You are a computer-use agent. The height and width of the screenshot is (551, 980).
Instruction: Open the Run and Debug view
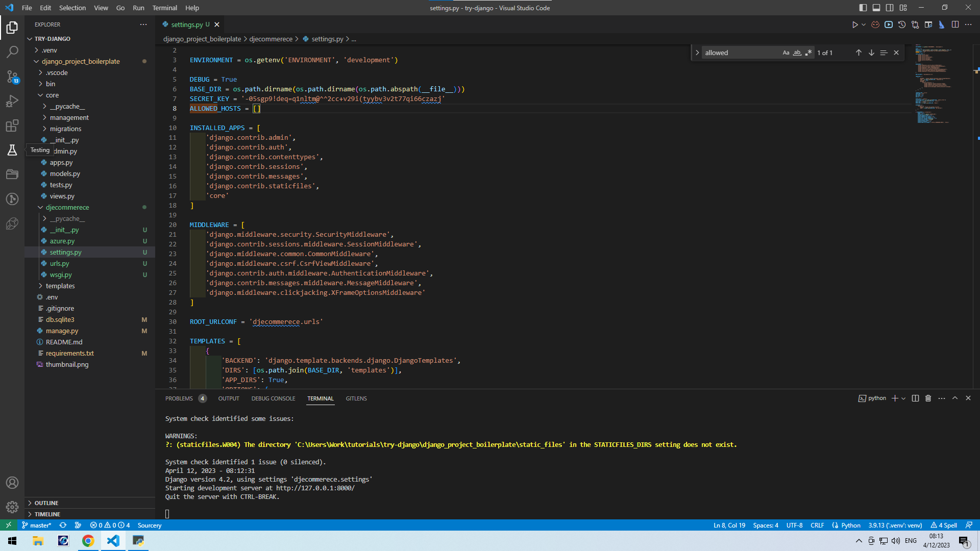coord(12,101)
